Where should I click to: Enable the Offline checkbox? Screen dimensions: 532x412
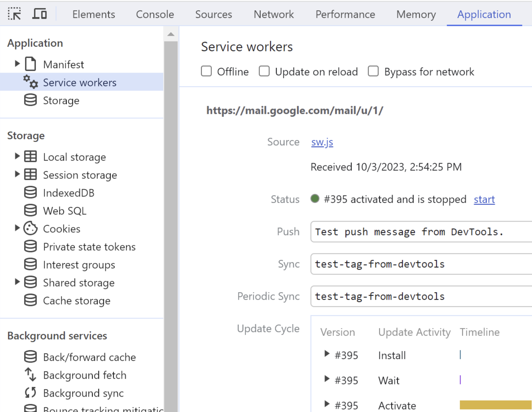tap(206, 72)
